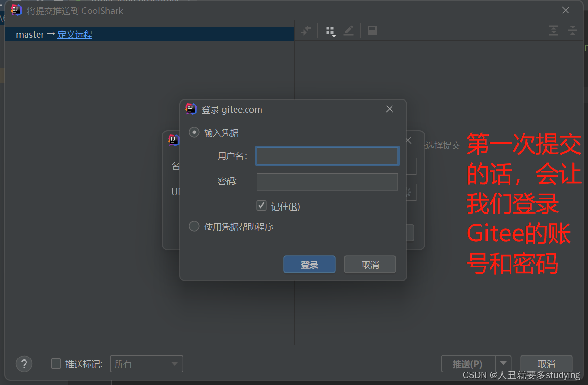The width and height of the screenshot is (588, 385).
Task: Click the Expand All icon in push dialog
Action: 554,30
